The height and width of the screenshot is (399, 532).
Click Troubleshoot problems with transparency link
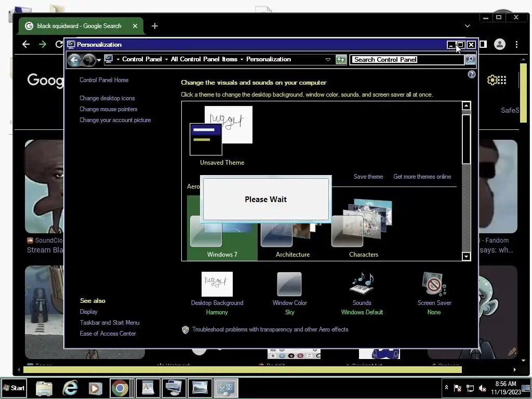270,329
